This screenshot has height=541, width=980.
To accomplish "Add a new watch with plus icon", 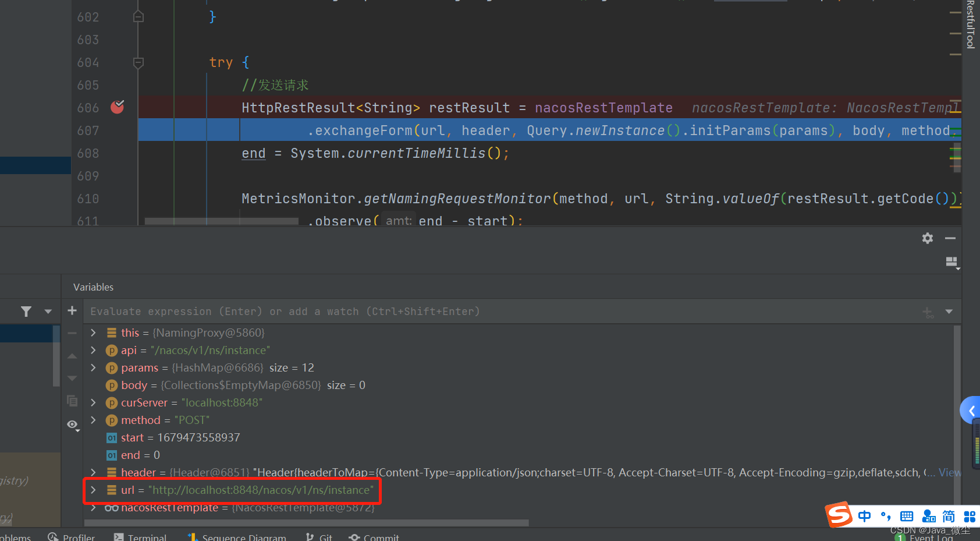I will (72, 311).
